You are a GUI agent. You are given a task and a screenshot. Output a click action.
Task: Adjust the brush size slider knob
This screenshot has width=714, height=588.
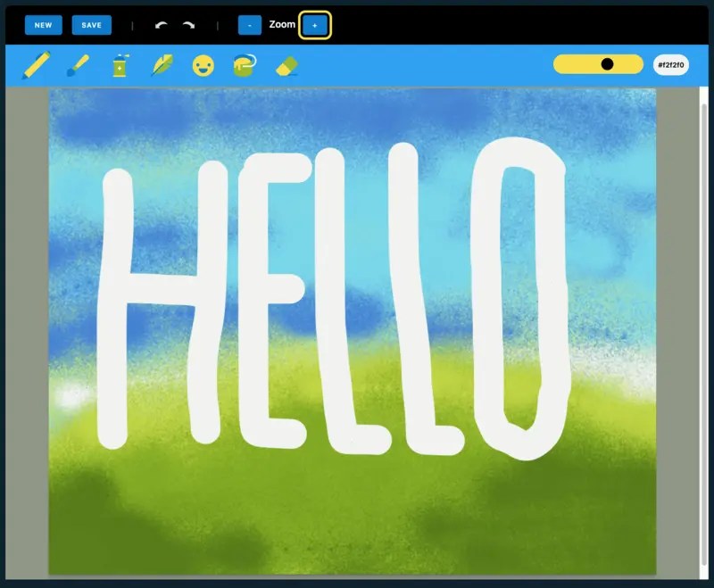[x=608, y=64]
